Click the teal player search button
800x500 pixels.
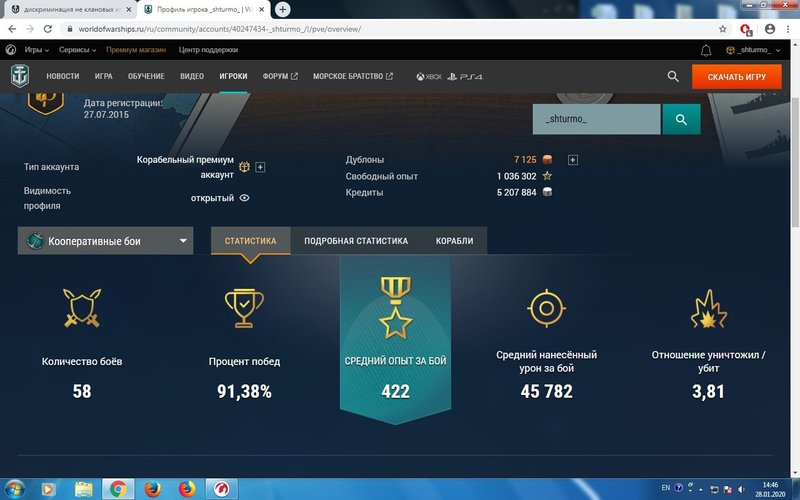(681, 119)
